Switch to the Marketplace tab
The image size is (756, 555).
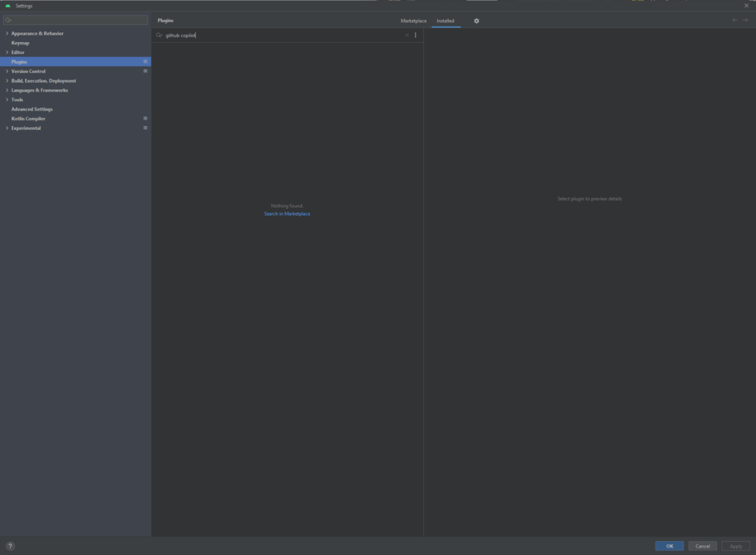click(413, 21)
